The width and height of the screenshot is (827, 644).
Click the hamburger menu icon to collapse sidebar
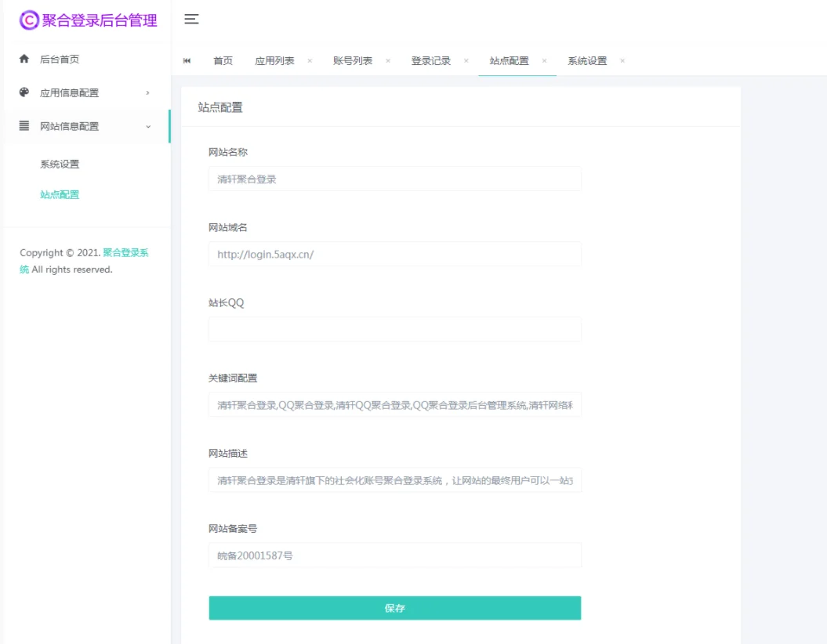pos(190,20)
